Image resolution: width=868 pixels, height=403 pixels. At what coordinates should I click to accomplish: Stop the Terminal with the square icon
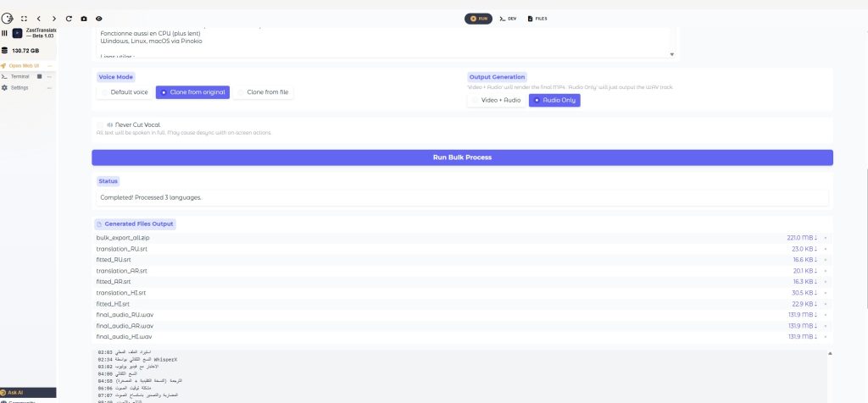coord(39,76)
